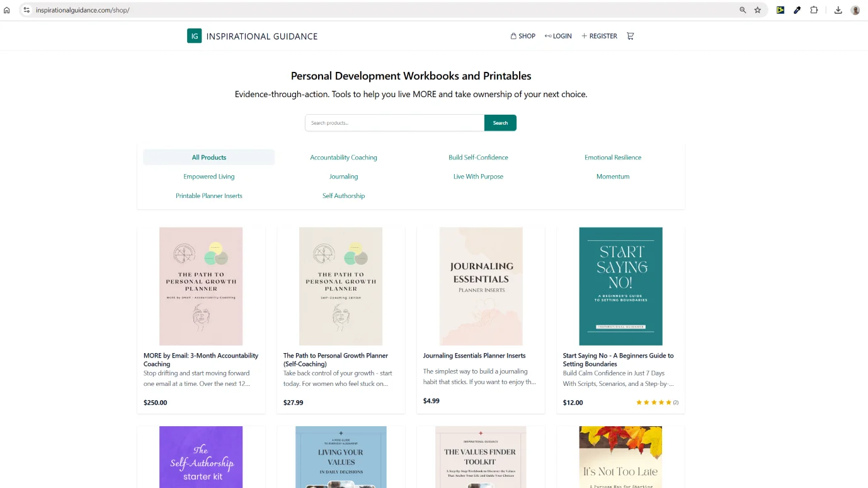Open Journaling Essentials Planner Inserts title
868x488 pixels.
pyautogui.click(x=474, y=356)
